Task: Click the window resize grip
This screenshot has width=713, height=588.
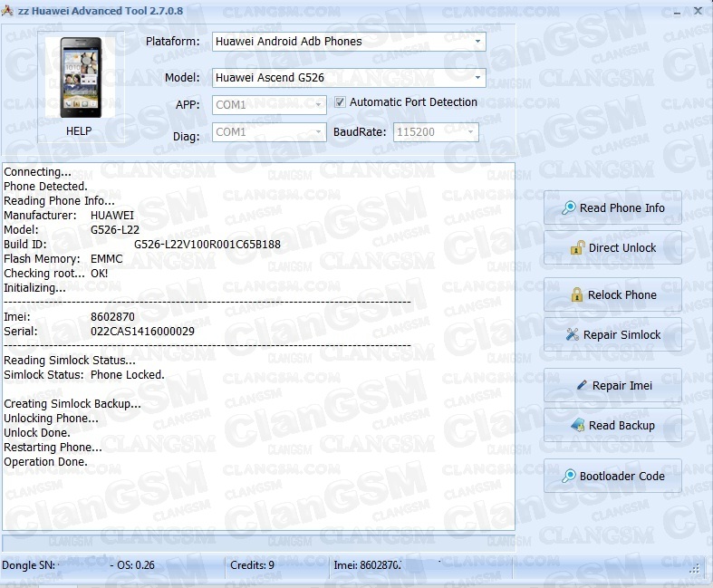Action: pyautogui.click(x=695, y=568)
